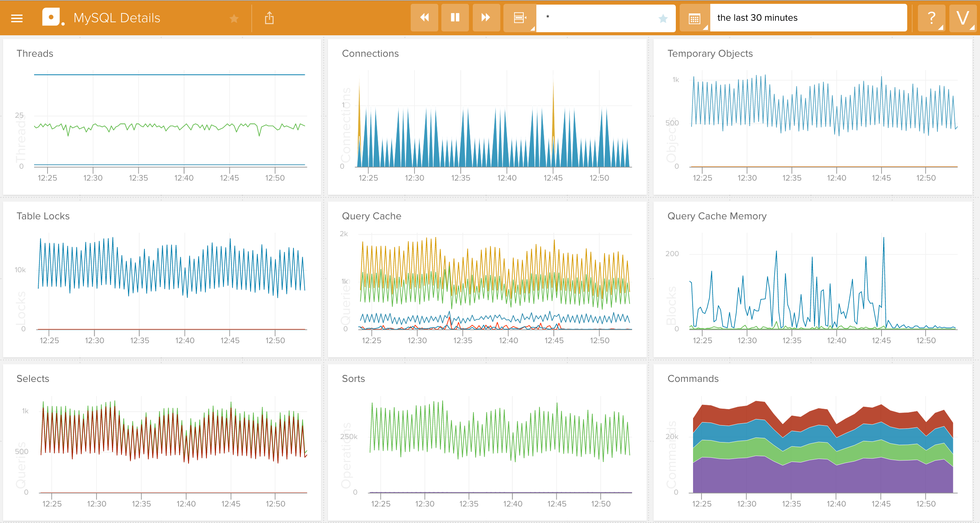Click the Connections chart plot area
This screenshot has height=523, width=980.
point(494,120)
